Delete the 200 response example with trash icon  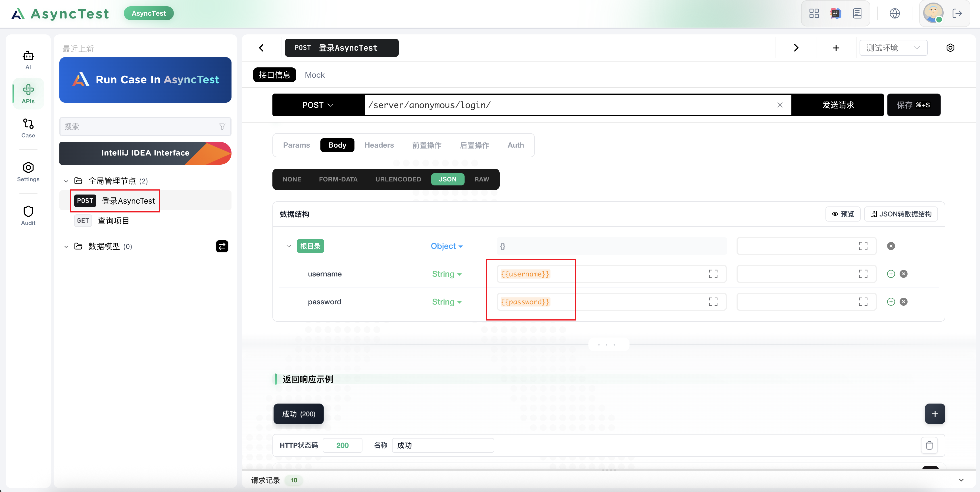929,445
